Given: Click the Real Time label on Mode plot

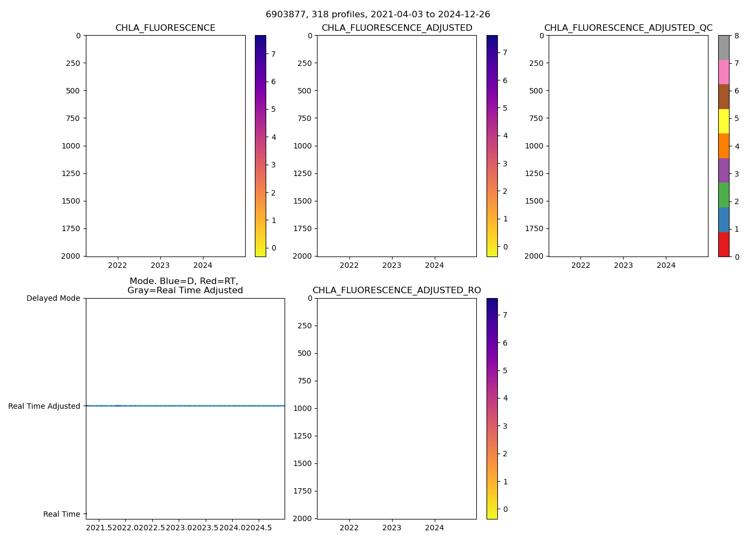Looking at the screenshot, I should (62, 514).
